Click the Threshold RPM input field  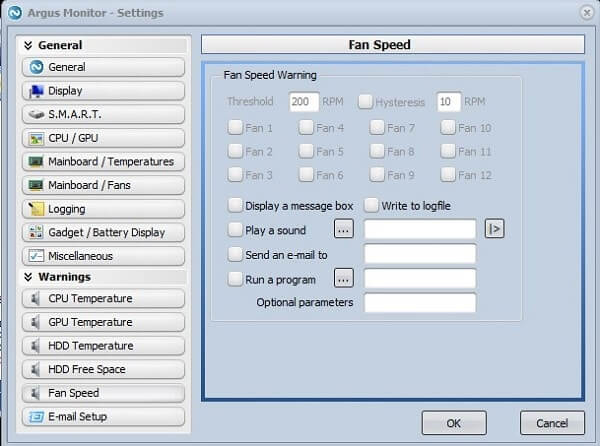[304, 102]
